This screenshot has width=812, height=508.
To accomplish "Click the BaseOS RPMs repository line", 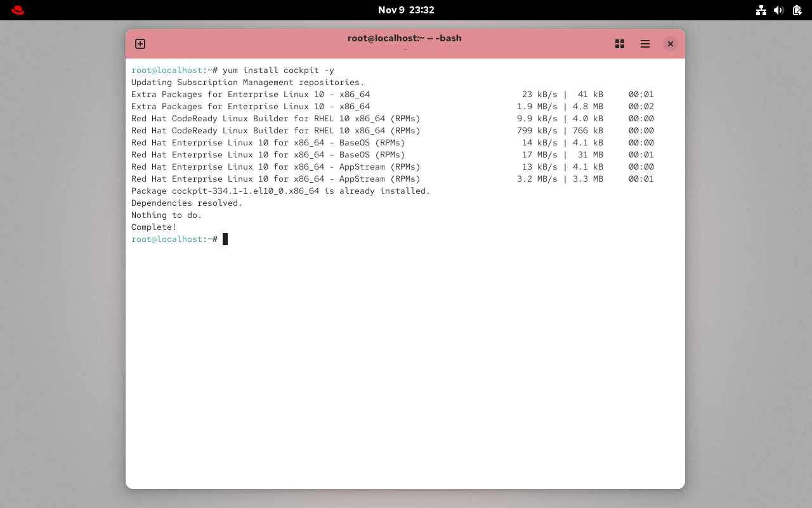I will [268, 142].
